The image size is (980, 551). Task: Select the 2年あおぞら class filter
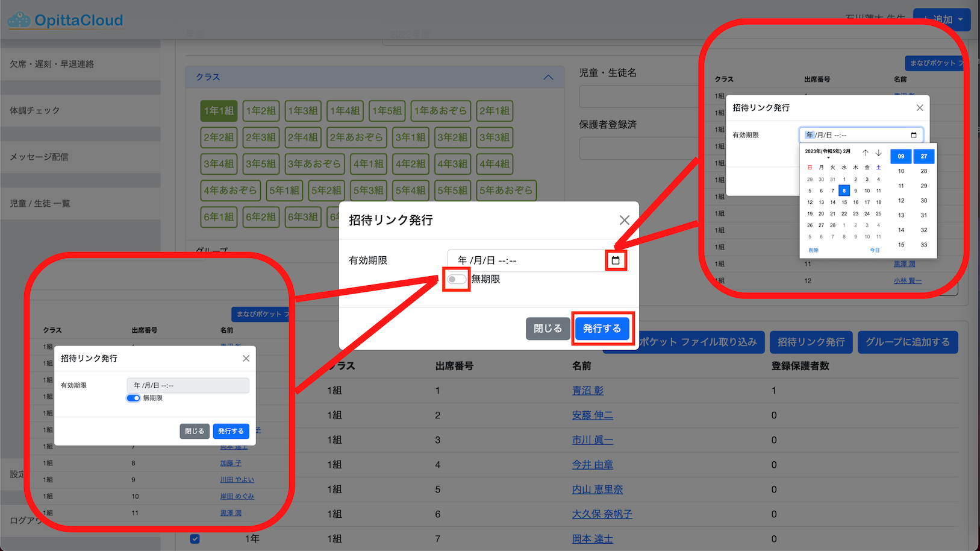coord(356,137)
